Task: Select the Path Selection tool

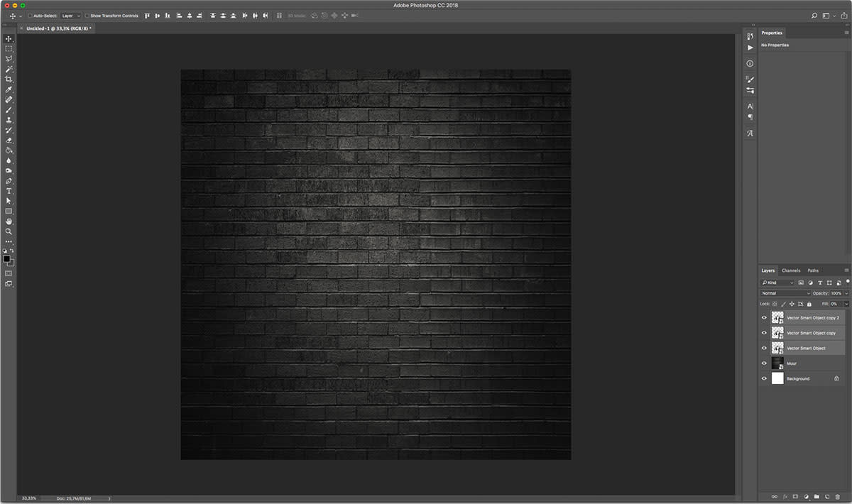Action: coord(9,201)
